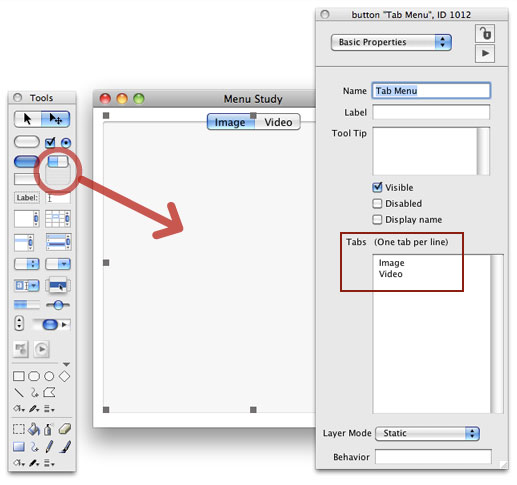Select the oval shape tool
This screenshot has width=517, height=485.
click(49, 376)
